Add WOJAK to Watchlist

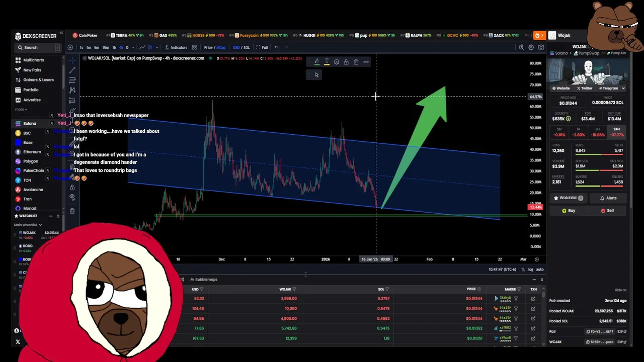pyautogui.click(x=568, y=198)
